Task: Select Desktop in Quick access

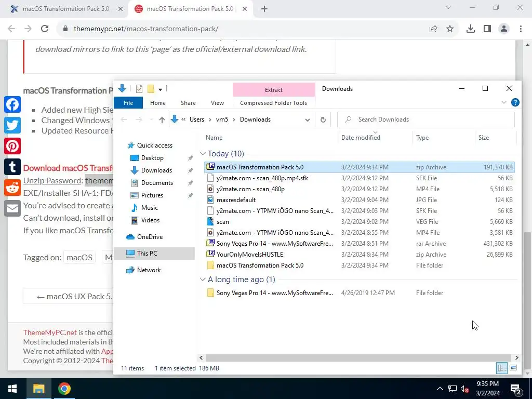Action: click(x=152, y=158)
